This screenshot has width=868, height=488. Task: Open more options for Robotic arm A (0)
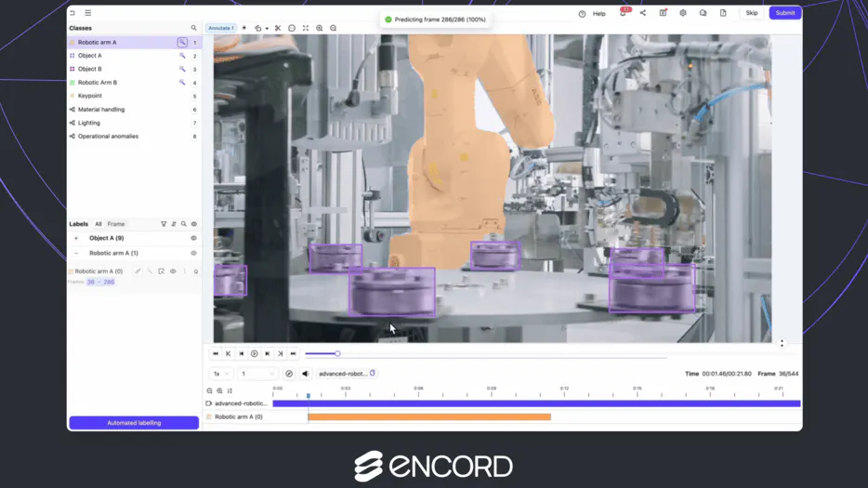point(184,271)
